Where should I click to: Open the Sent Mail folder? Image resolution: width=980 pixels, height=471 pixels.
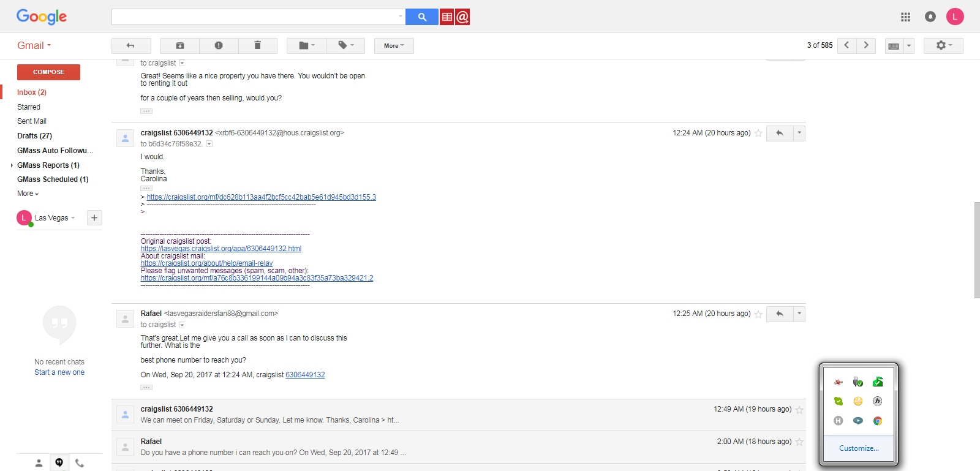point(32,121)
